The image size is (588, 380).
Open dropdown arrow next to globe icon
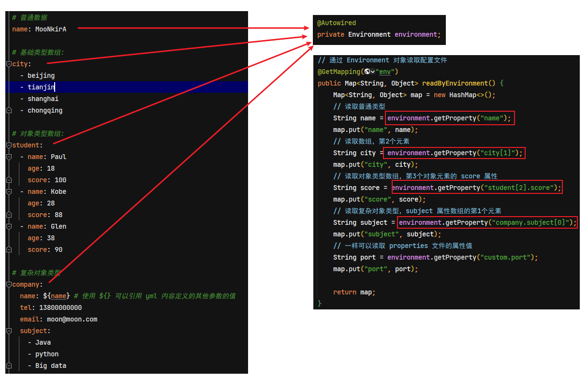(x=373, y=72)
